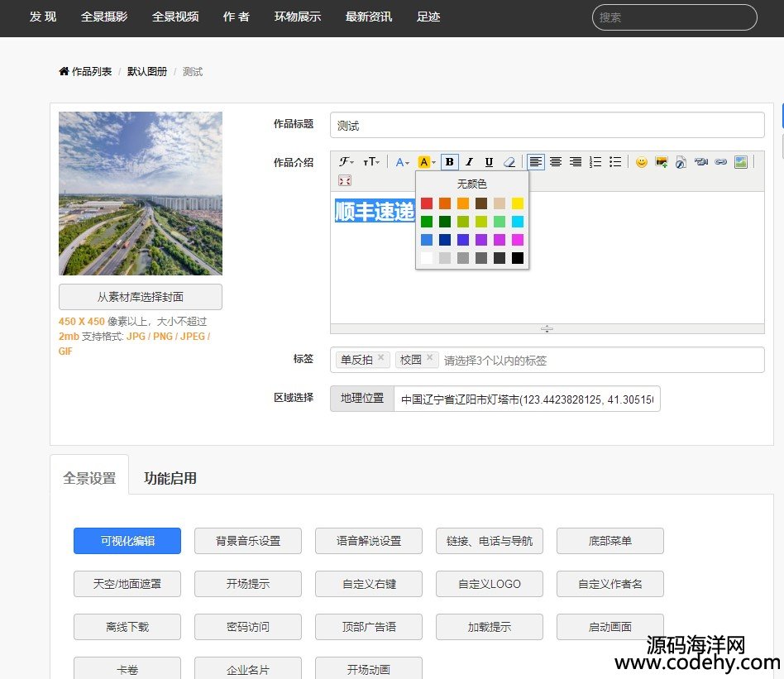Open 背景音乐设置

248,541
